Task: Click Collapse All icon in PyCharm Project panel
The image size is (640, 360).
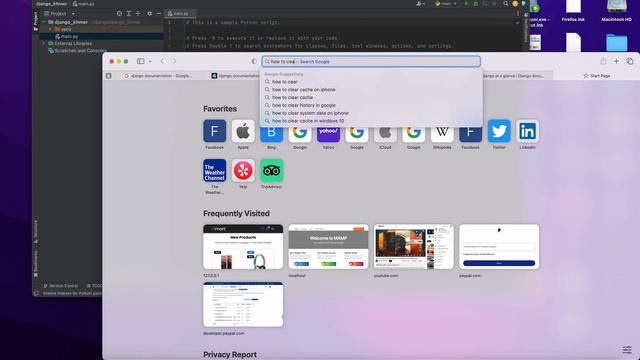Action: (x=138, y=13)
